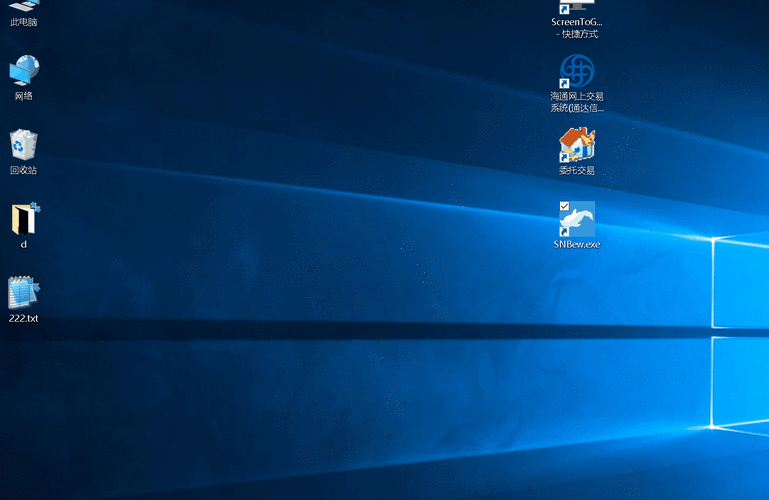Click the 网络 text label

click(24, 97)
